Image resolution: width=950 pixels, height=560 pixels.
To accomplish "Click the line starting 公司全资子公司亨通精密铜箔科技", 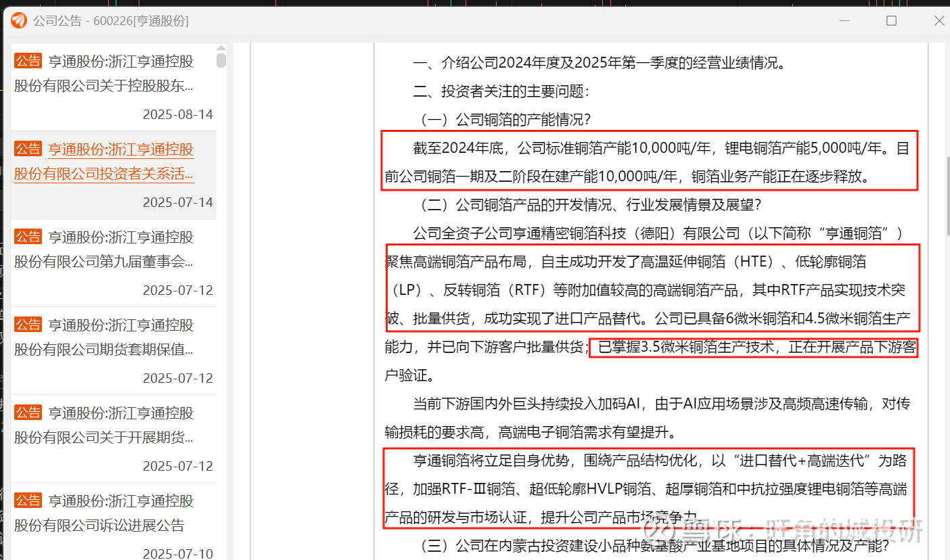I will [658, 233].
